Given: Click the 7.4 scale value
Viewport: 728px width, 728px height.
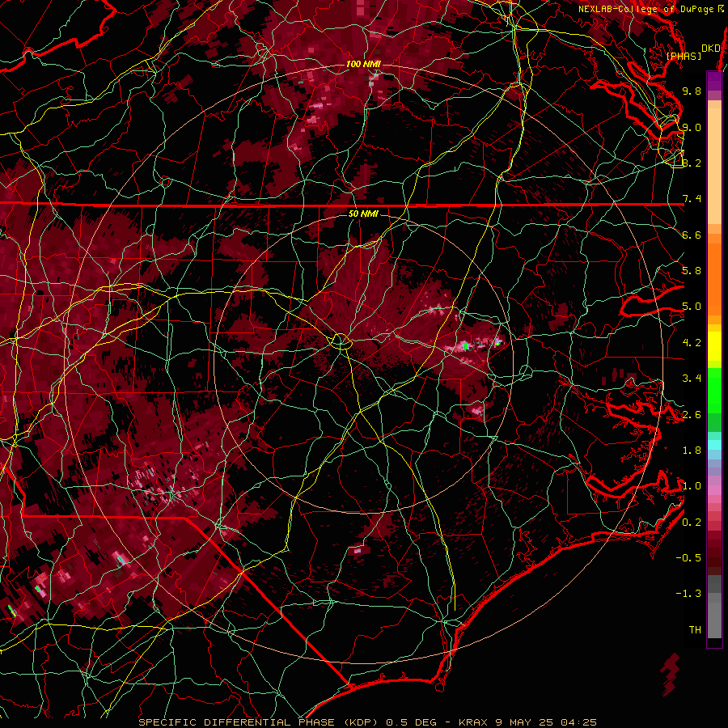Looking at the screenshot, I should (x=692, y=199).
